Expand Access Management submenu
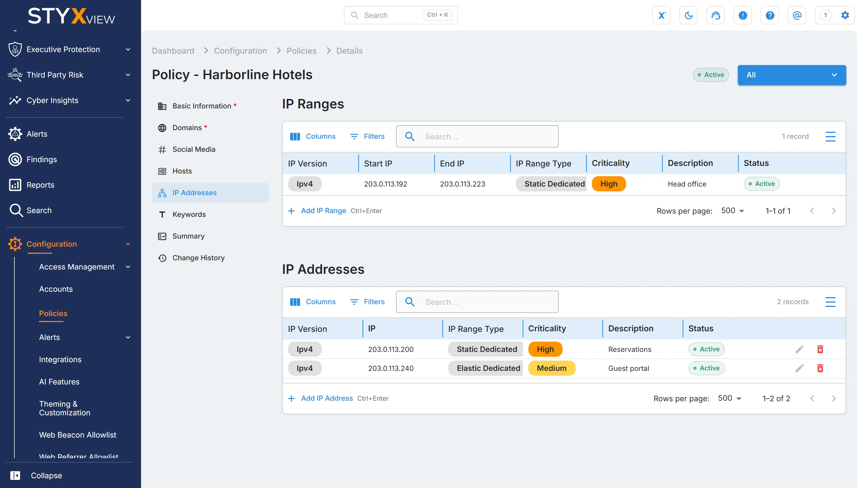This screenshot has width=868, height=488. [85, 267]
